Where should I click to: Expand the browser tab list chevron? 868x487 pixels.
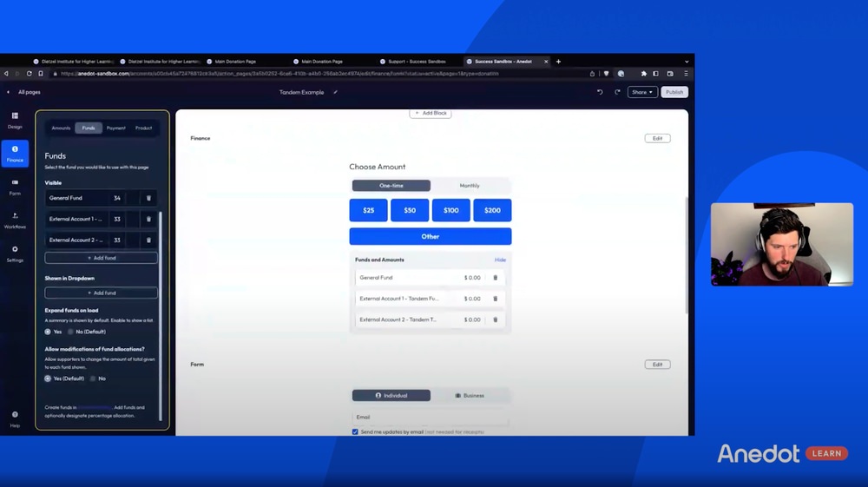tap(687, 62)
